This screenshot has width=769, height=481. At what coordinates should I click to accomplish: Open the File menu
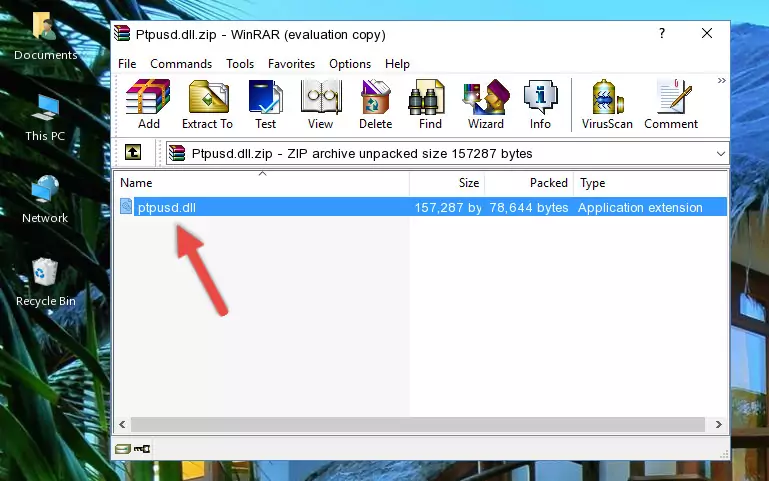point(127,64)
